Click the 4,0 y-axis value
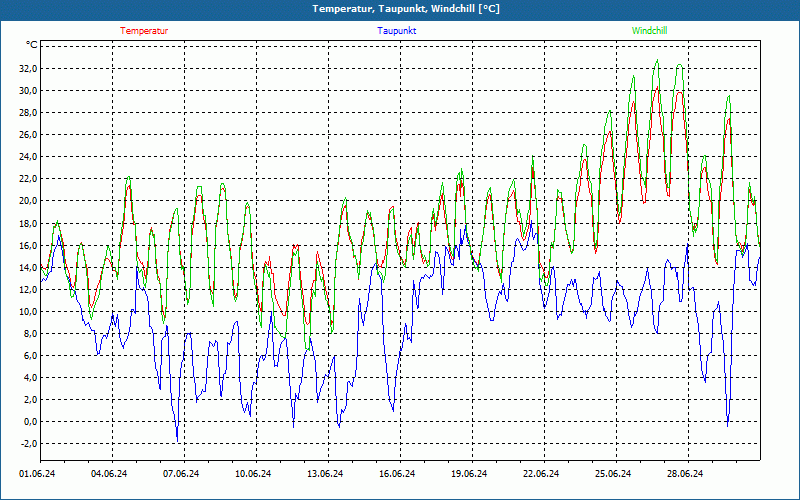The image size is (800, 500). (30, 378)
